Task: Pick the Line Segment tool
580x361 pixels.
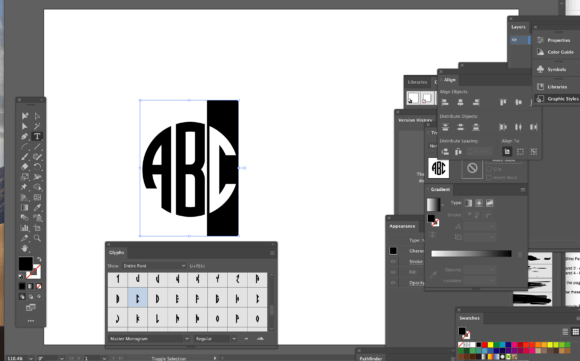Action: (37, 146)
